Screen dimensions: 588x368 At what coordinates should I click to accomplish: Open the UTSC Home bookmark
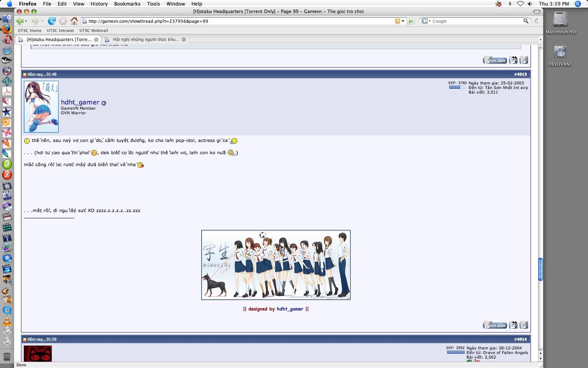click(x=29, y=30)
